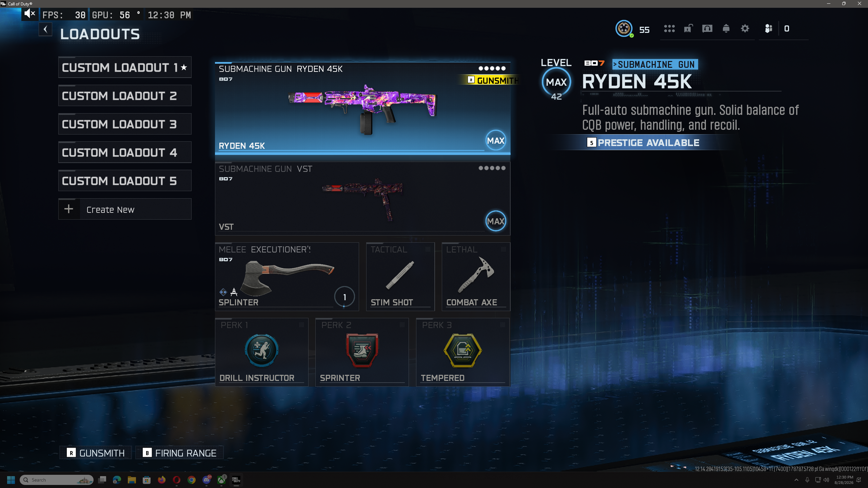Image resolution: width=868 pixels, height=488 pixels.
Task: Open File Explorer from the taskbar
Action: point(132,480)
